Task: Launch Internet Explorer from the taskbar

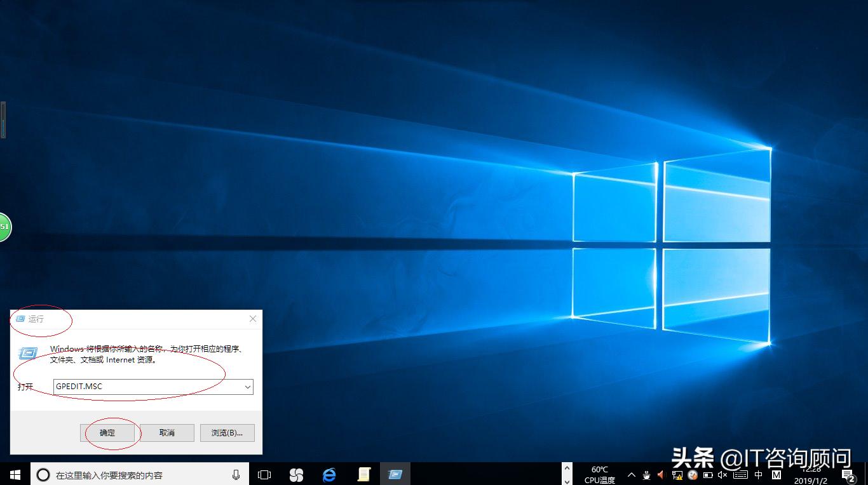Action: (x=329, y=474)
